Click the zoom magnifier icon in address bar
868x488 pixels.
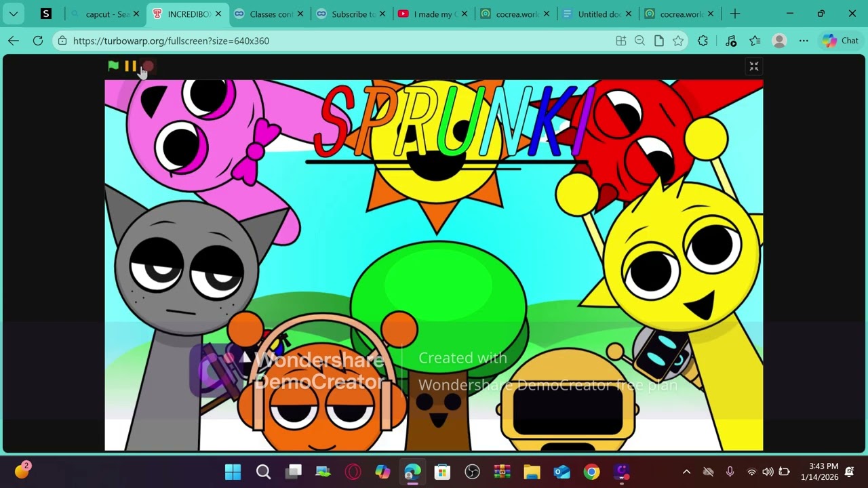639,41
